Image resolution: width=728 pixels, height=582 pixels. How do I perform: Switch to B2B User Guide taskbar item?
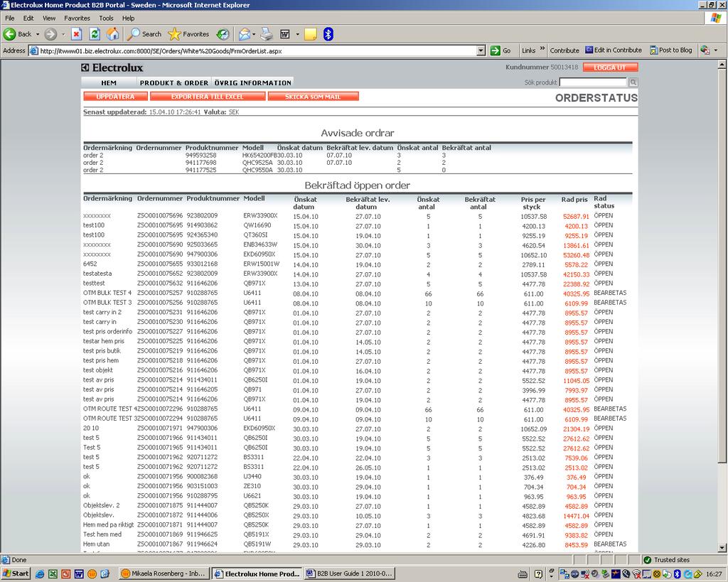350,573
